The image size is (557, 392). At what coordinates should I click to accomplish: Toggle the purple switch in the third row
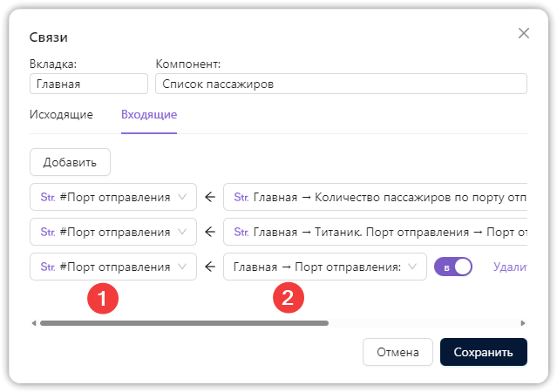coord(453,267)
